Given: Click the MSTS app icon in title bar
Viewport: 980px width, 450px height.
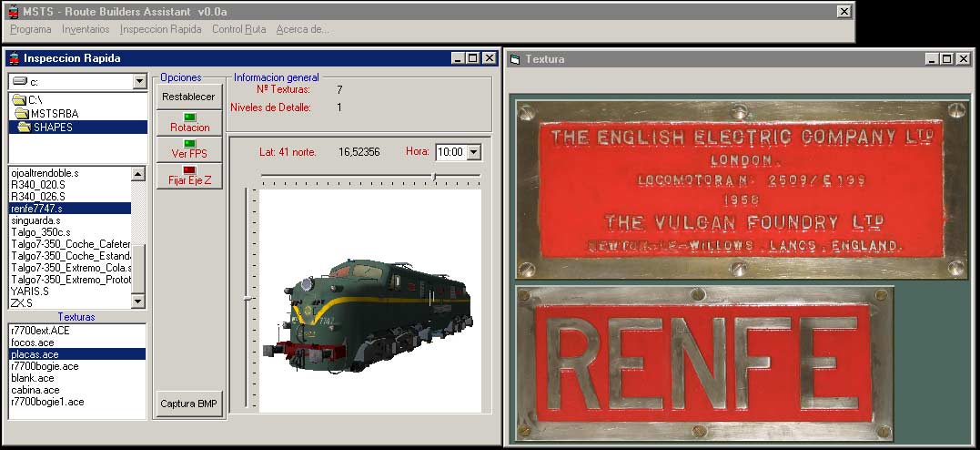Looking at the screenshot, I should coord(12,11).
